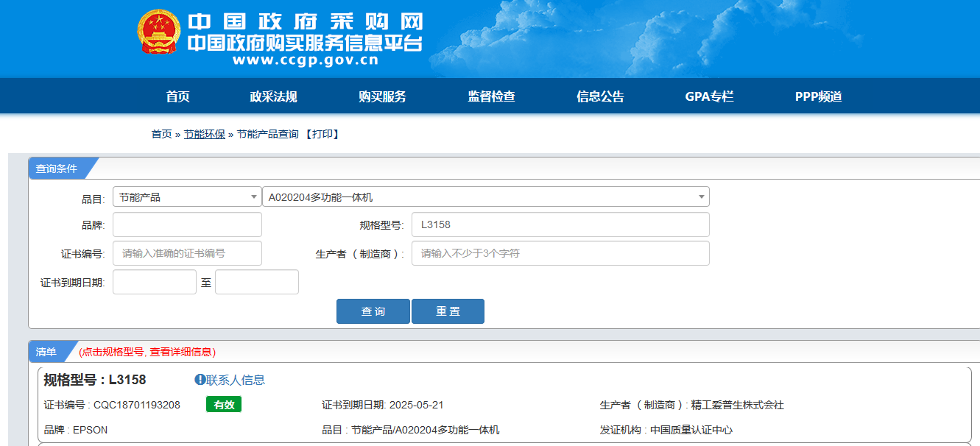This screenshot has width=980, height=446.
Task: Click the green 有效 status badge
Action: (224, 405)
